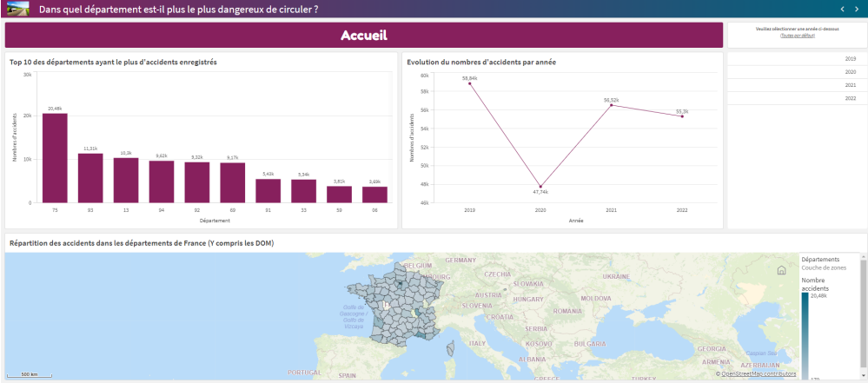Go to the next sheet arrow
This screenshot has width=868, height=383.
[856, 9]
